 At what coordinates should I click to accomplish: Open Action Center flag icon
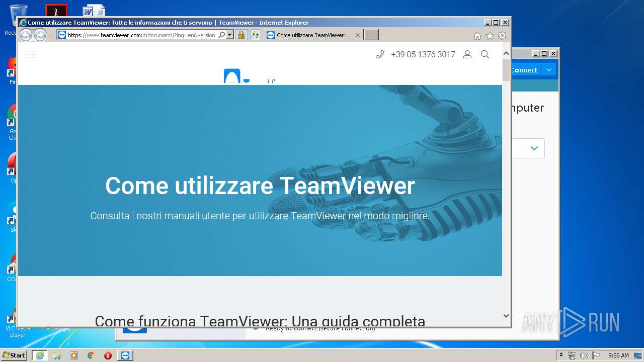pos(596,355)
